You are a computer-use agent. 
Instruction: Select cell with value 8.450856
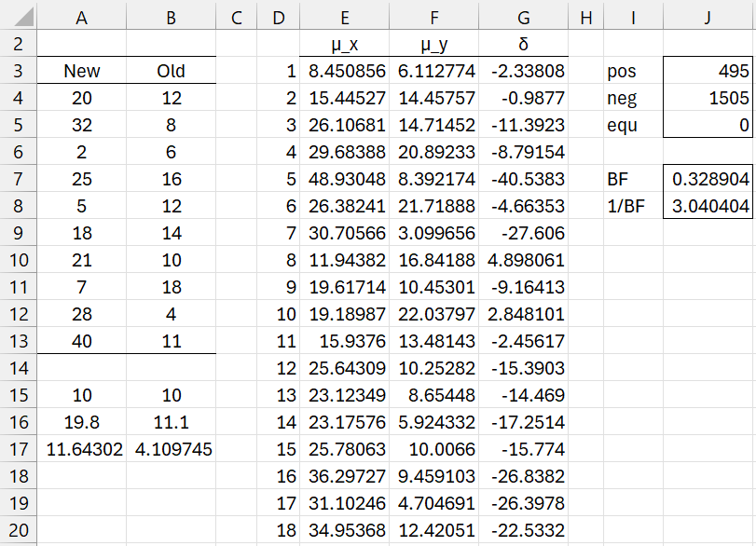(x=344, y=71)
